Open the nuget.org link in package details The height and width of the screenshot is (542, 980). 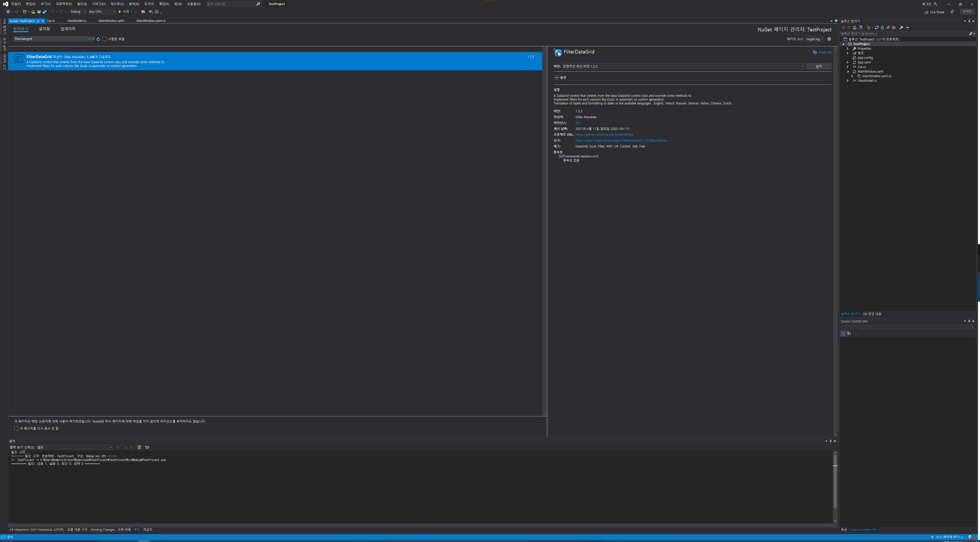tap(824, 52)
